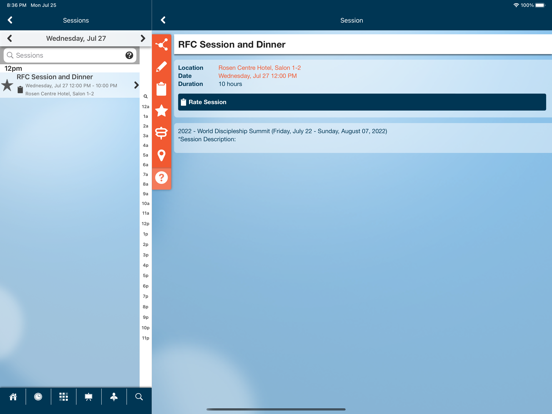This screenshot has width=552, height=414.
Task: Jump to 12p in time index
Action: pyautogui.click(x=145, y=224)
